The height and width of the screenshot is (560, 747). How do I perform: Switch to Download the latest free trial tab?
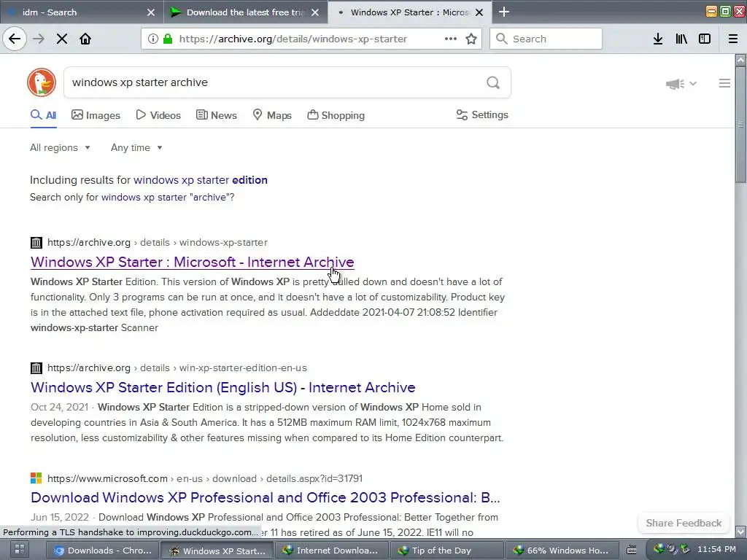click(245, 12)
